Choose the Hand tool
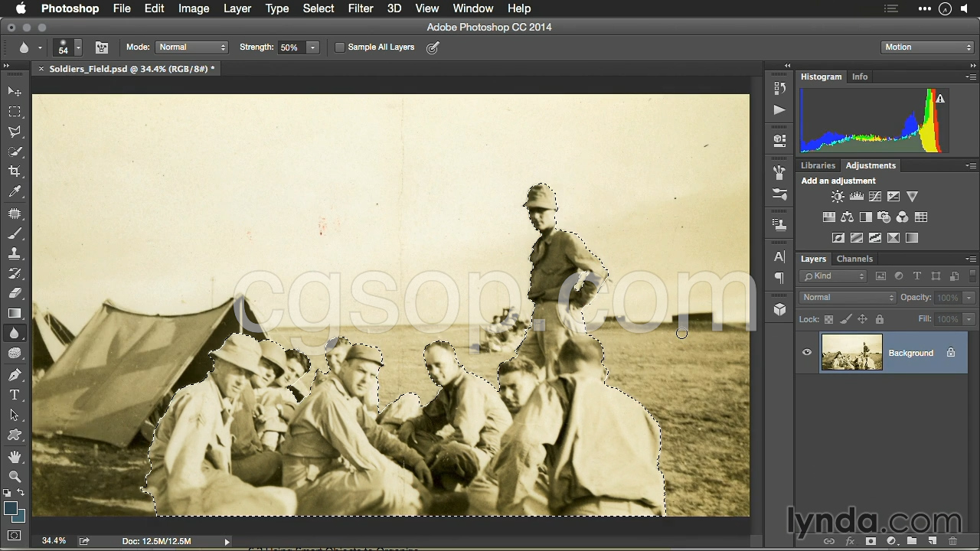 coord(15,457)
